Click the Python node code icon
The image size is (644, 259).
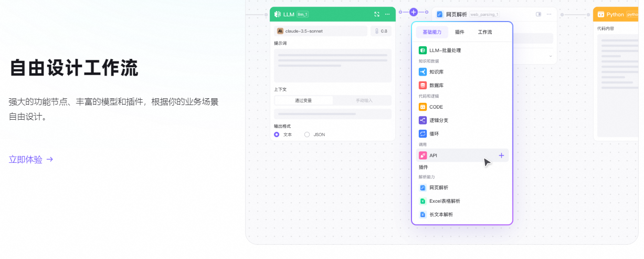pyautogui.click(x=600, y=14)
